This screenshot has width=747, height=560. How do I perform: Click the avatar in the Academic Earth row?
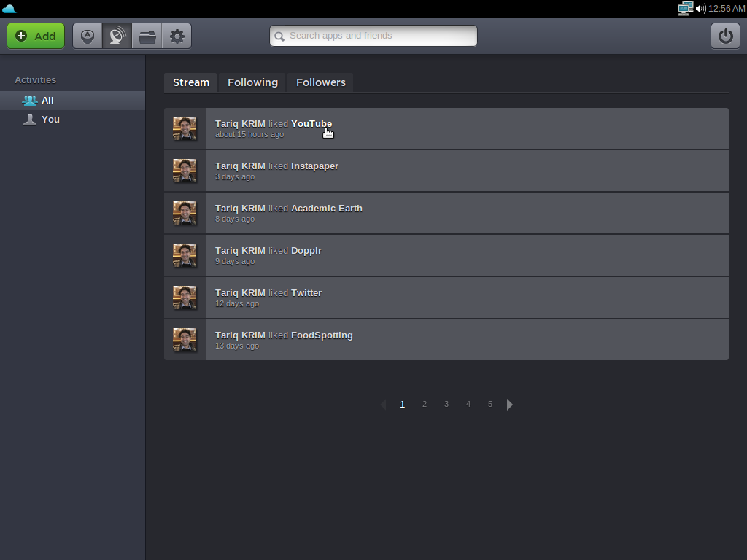click(x=185, y=214)
